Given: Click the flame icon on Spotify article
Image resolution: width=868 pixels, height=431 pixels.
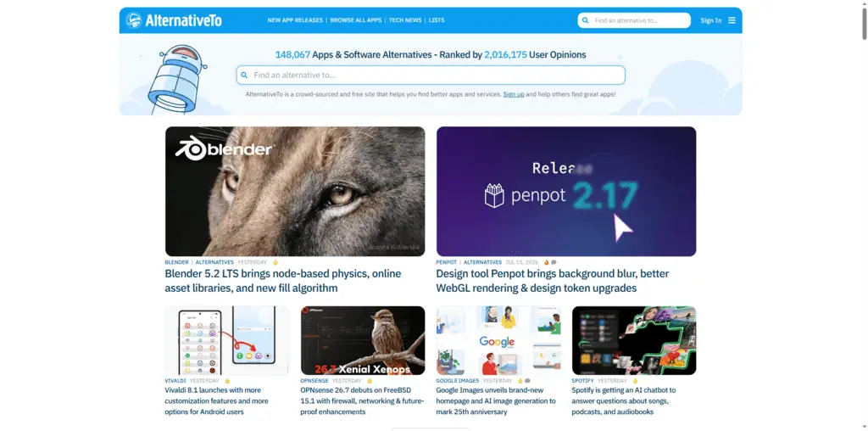Looking at the screenshot, I should point(635,381).
